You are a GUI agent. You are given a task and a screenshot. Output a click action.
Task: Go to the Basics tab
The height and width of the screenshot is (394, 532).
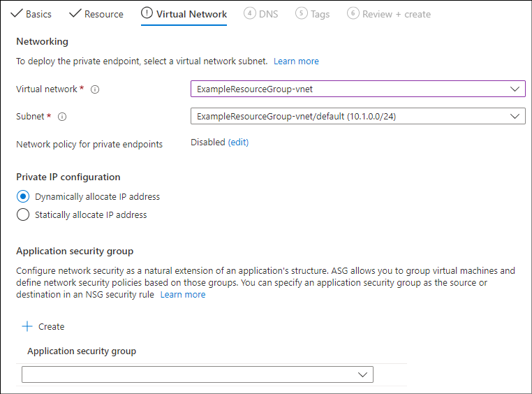(x=31, y=14)
